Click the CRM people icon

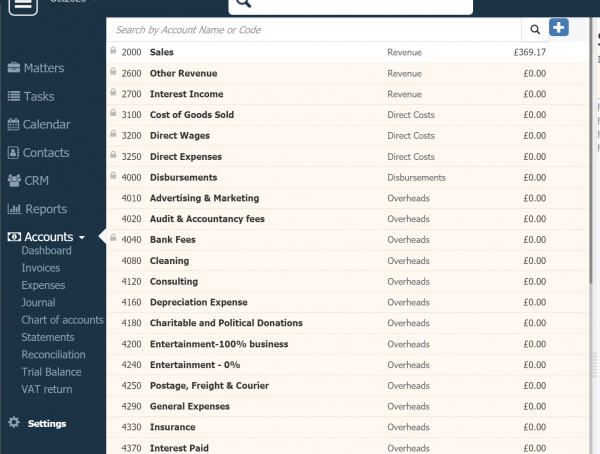coord(14,181)
